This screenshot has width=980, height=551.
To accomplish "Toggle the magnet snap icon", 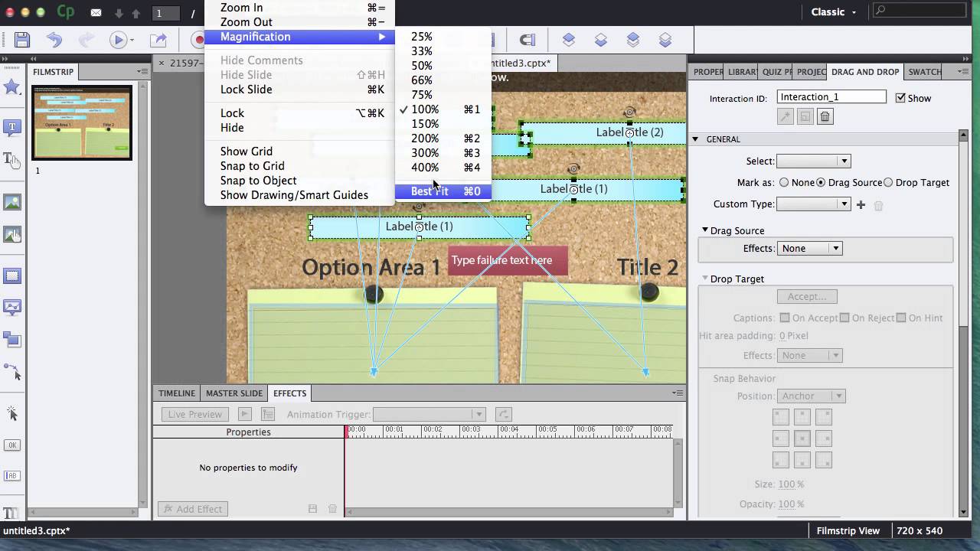I will [x=528, y=40].
